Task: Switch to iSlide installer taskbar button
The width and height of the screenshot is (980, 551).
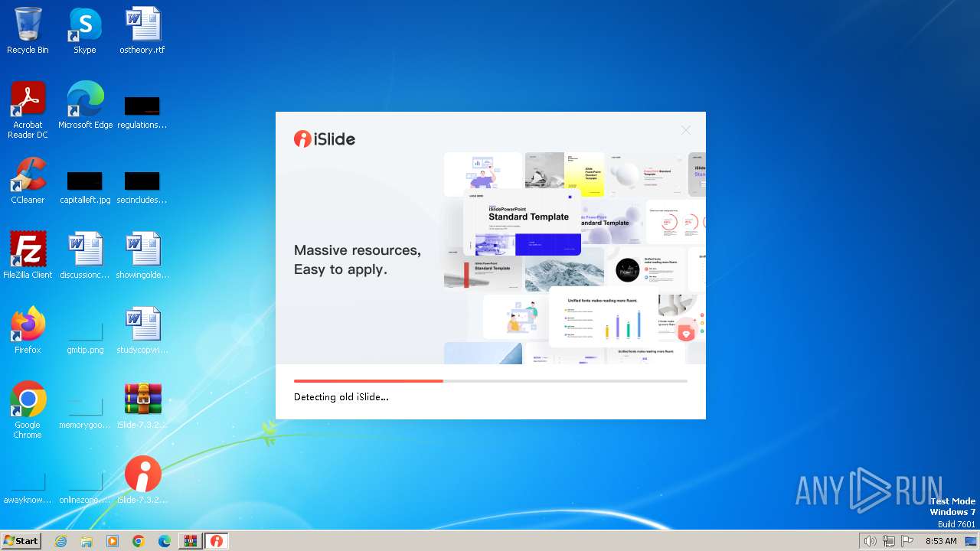Action: [217, 541]
